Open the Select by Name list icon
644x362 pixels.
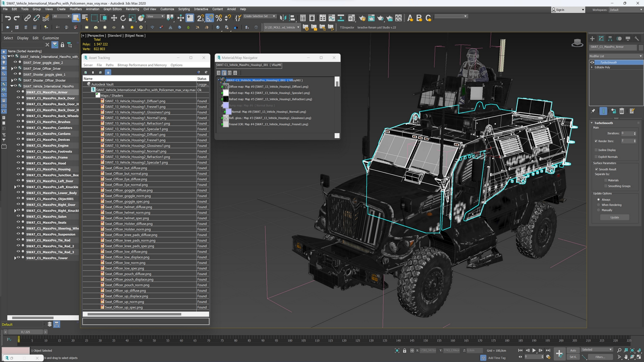click(x=85, y=18)
